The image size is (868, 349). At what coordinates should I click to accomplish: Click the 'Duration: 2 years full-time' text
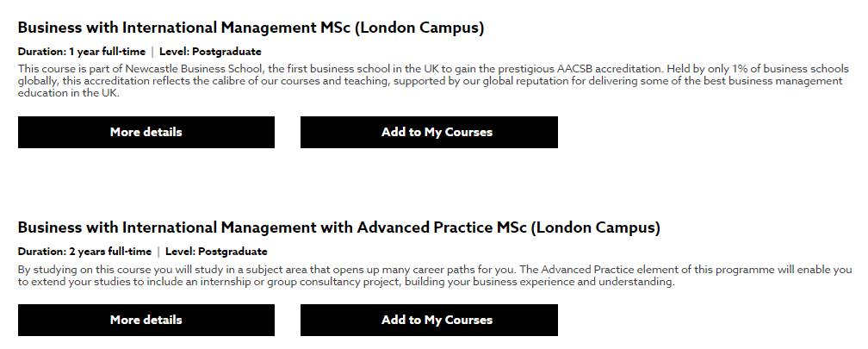click(x=84, y=252)
